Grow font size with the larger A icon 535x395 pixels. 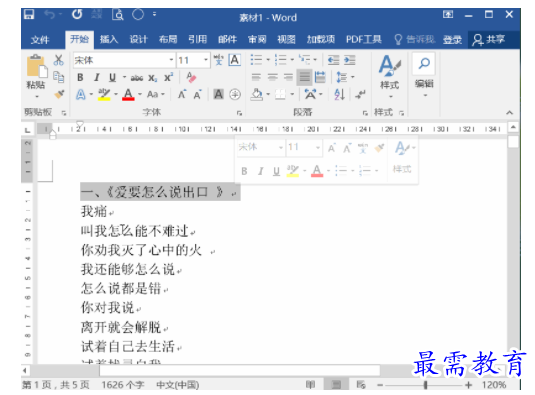pyautogui.click(x=182, y=94)
